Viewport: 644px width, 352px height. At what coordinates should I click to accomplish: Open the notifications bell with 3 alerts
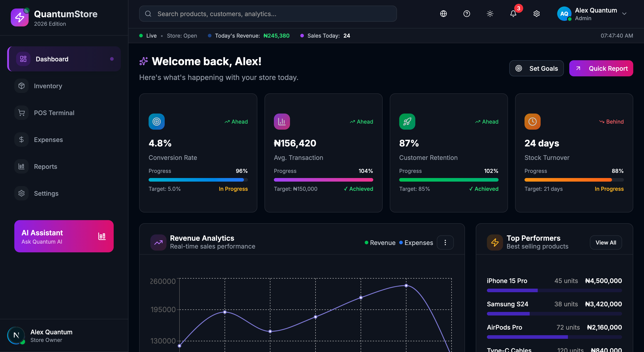point(513,14)
